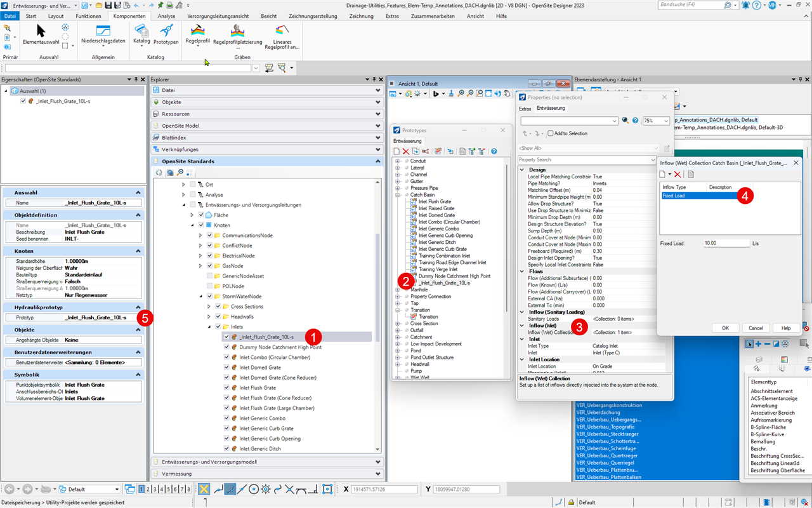Switch to the Bericht ribbon tab
The height and width of the screenshot is (508, 812).
click(268, 16)
